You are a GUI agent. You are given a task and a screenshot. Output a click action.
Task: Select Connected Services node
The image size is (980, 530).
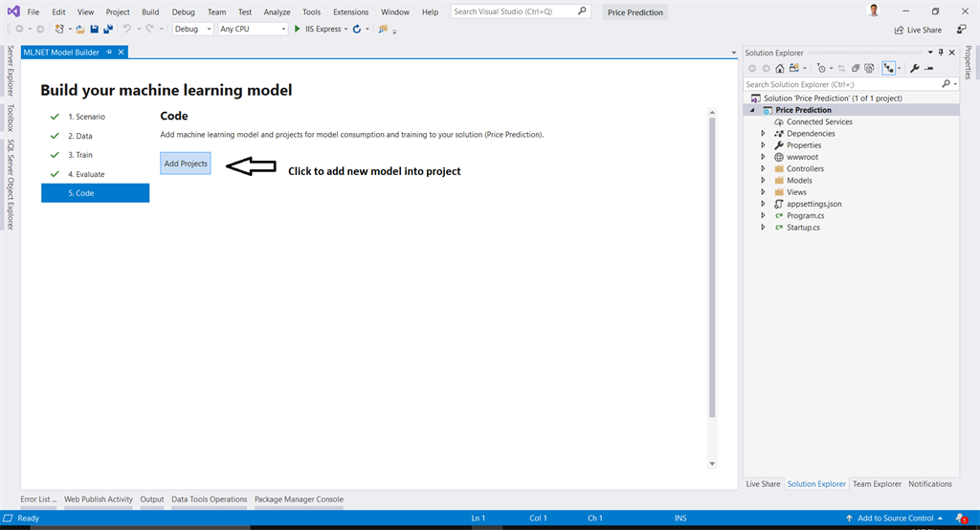click(x=819, y=121)
